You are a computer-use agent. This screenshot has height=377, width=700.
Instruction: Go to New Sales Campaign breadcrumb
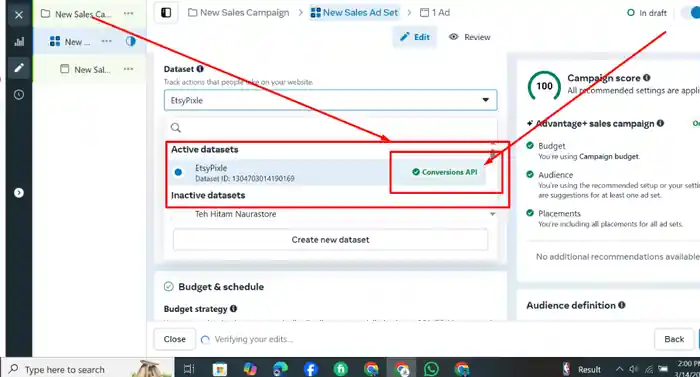pos(239,13)
